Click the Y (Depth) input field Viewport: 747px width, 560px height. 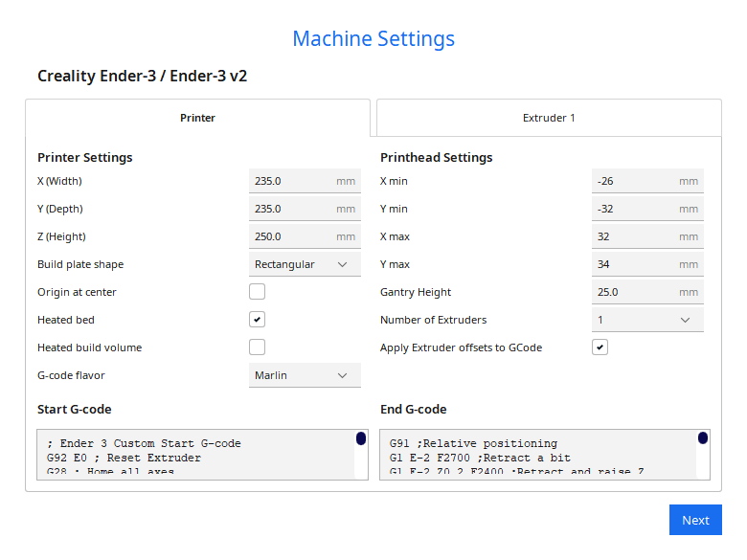(305, 209)
